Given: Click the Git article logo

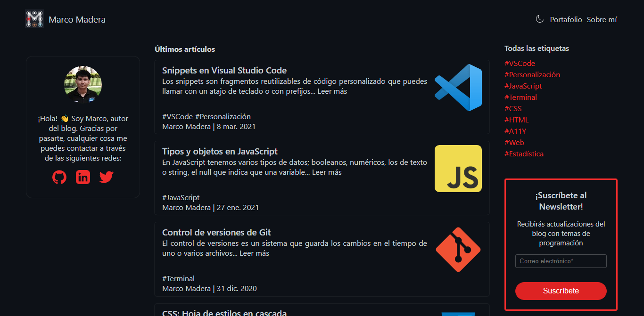Looking at the screenshot, I should click(458, 249).
